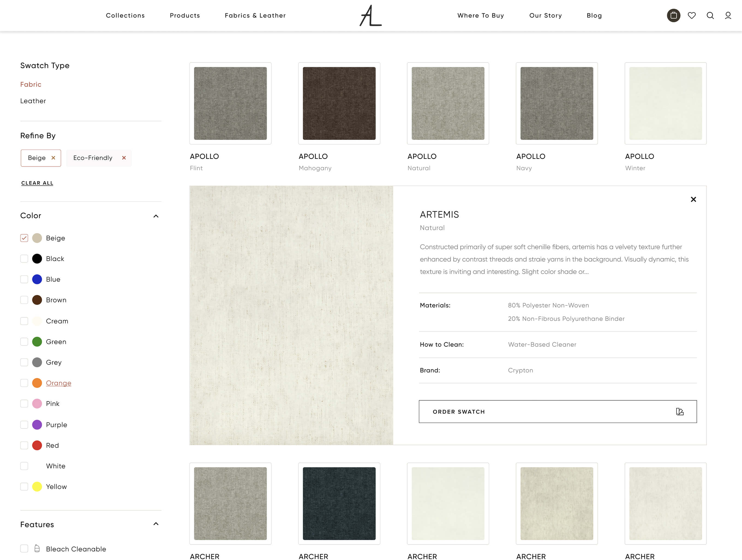The height and width of the screenshot is (560, 742).
Task: Open search with the magnifier icon
Action: (710, 16)
